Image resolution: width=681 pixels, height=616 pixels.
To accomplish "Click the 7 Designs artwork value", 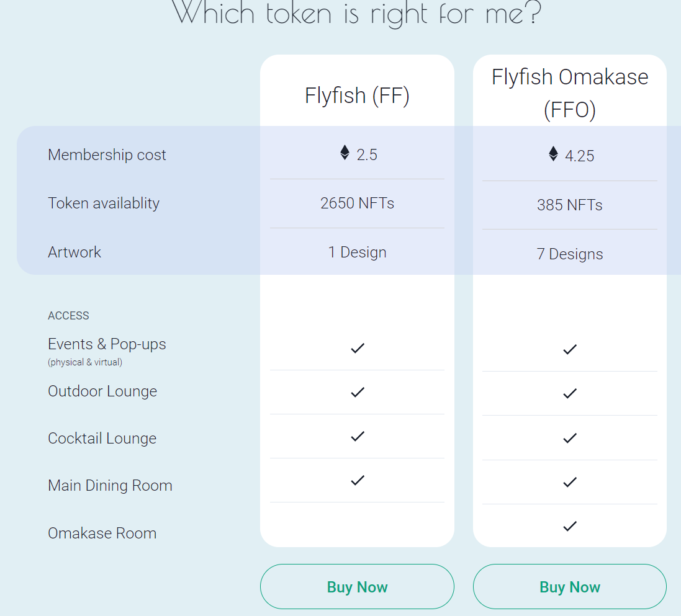I will (x=570, y=254).
